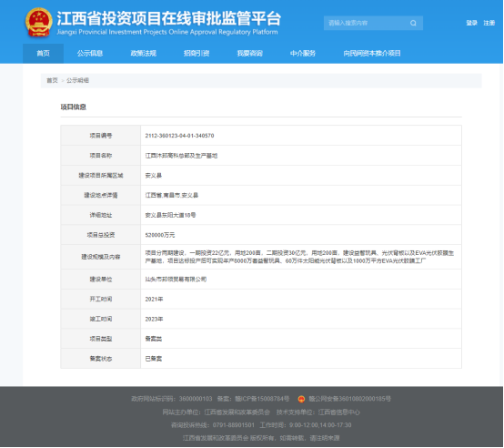The height and width of the screenshot is (448, 504).
Task: Open the 公示信息 menu item
Action: pos(90,54)
